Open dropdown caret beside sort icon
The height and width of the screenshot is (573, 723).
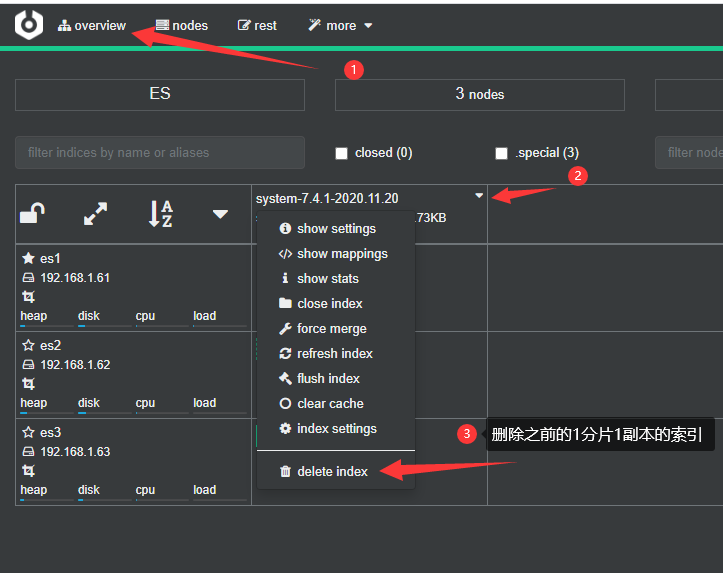tap(220, 214)
